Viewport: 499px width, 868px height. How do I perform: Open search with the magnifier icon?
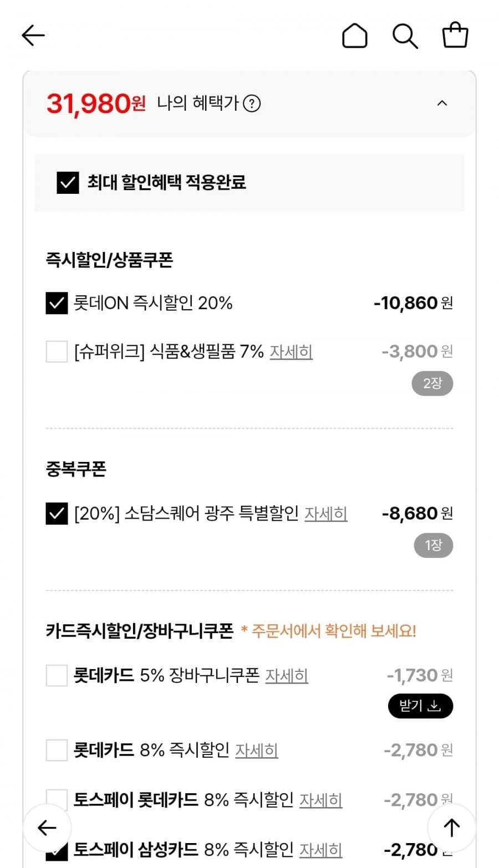click(x=405, y=36)
